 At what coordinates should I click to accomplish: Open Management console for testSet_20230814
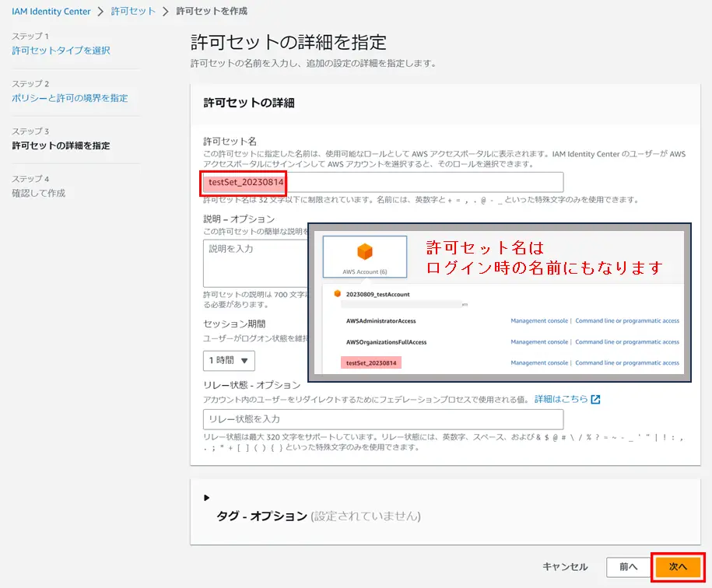[539, 363]
